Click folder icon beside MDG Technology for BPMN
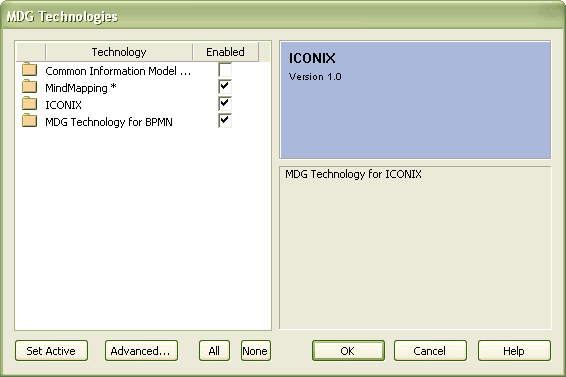566x377 pixels. (29, 121)
